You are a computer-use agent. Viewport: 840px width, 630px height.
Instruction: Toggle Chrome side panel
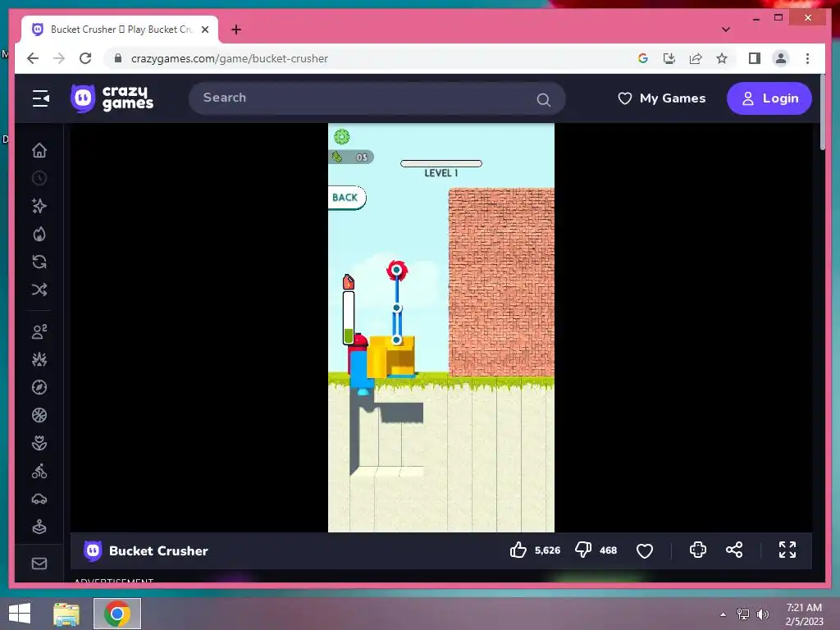[755, 58]
